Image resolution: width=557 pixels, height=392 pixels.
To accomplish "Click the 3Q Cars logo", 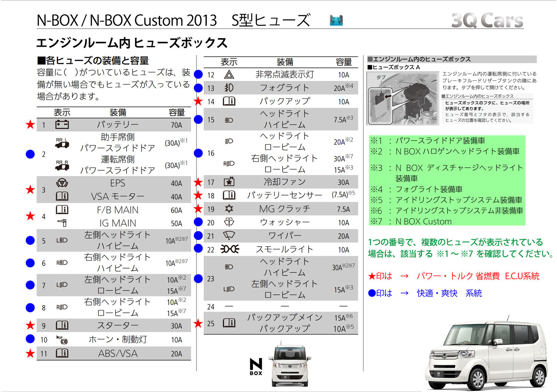I will (487, 20).
